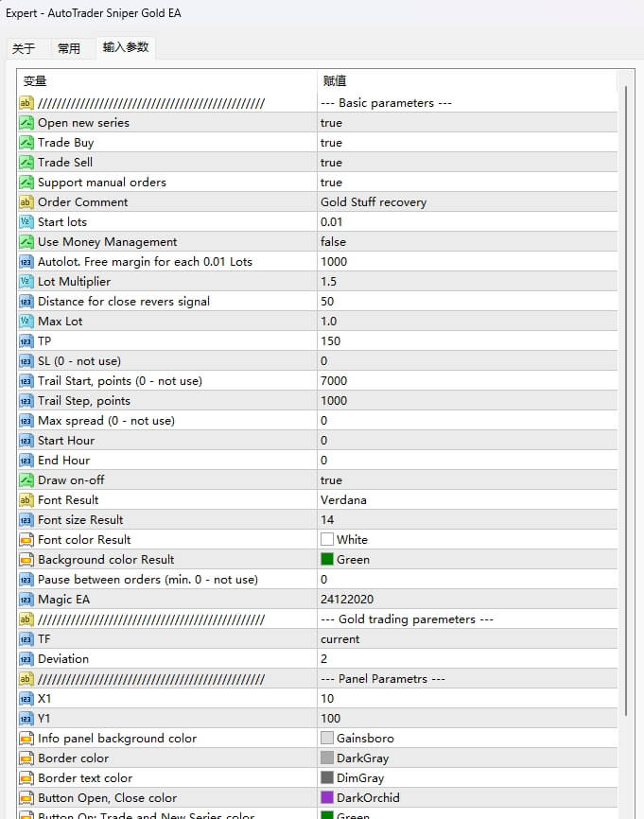This screenshot has height=819, width=644.
Task: Open the TF current value dropdown
Action: [467, 638]
